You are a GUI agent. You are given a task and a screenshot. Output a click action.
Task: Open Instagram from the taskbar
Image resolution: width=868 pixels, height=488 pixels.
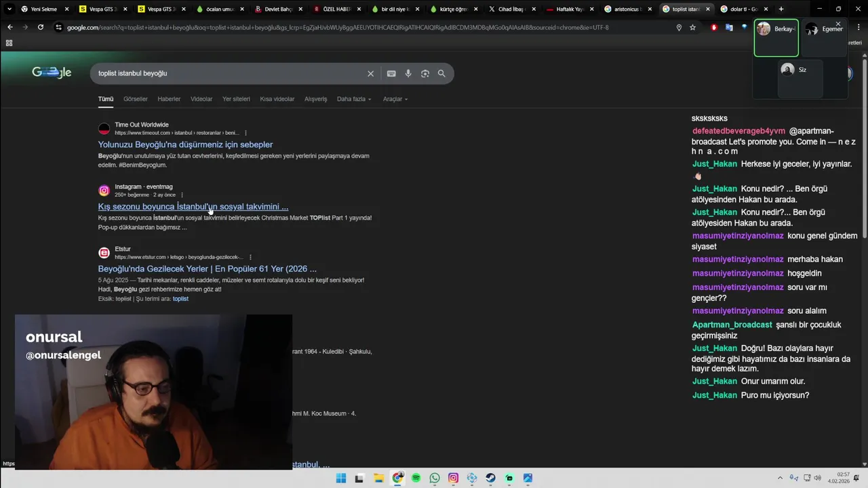453,478
